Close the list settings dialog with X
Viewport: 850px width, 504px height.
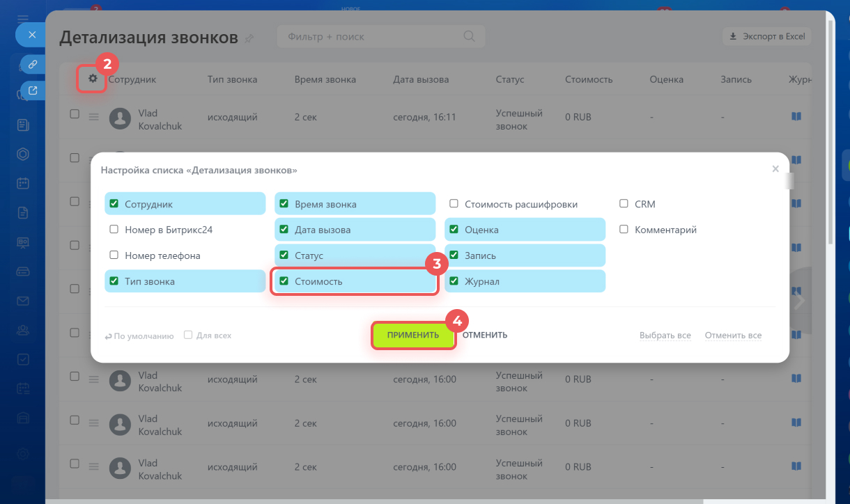tap(775, 168)
